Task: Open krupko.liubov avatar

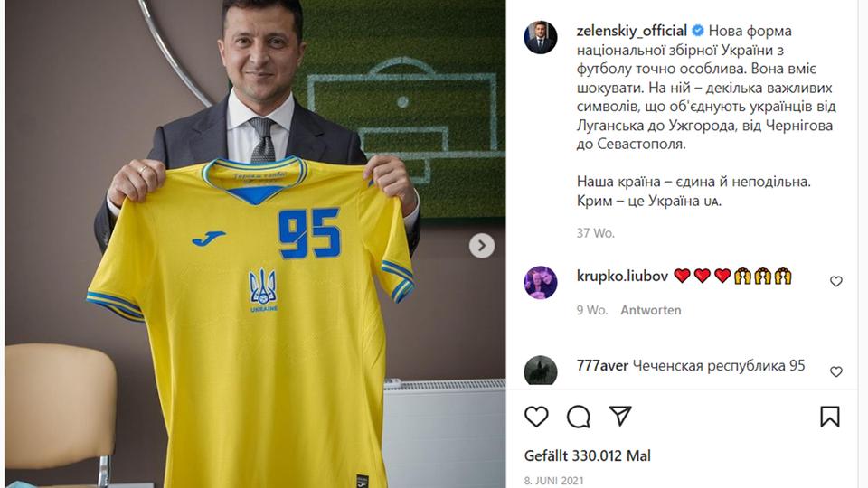Action: (x=541, y=282)
